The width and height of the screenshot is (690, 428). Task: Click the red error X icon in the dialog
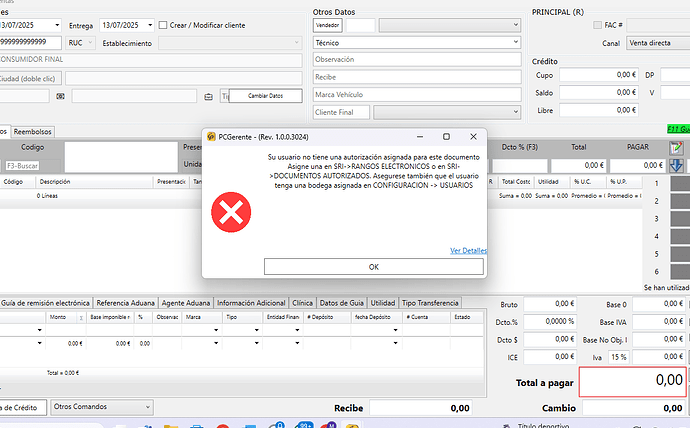[231, 212]
